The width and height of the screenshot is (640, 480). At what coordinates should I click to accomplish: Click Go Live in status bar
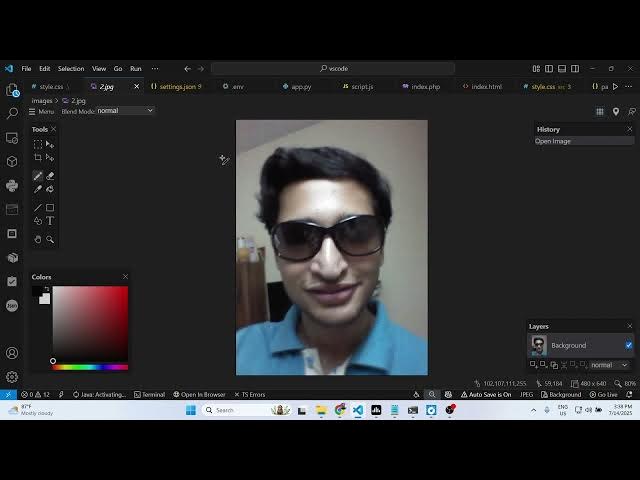pyautogui.click(x=603, y=395)
